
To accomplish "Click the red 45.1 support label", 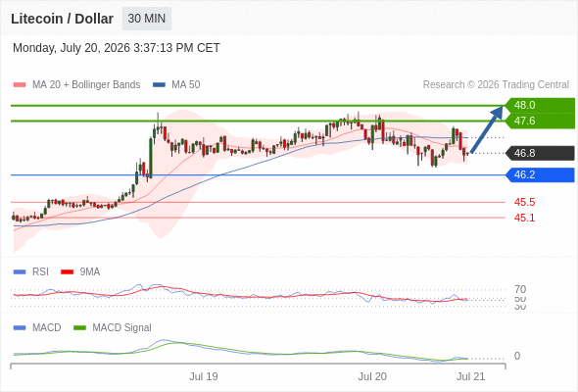I will 524,218.
